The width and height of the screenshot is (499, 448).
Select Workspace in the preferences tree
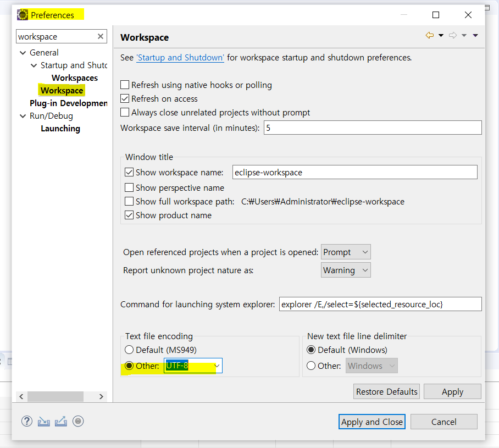(x=62, y=91)
